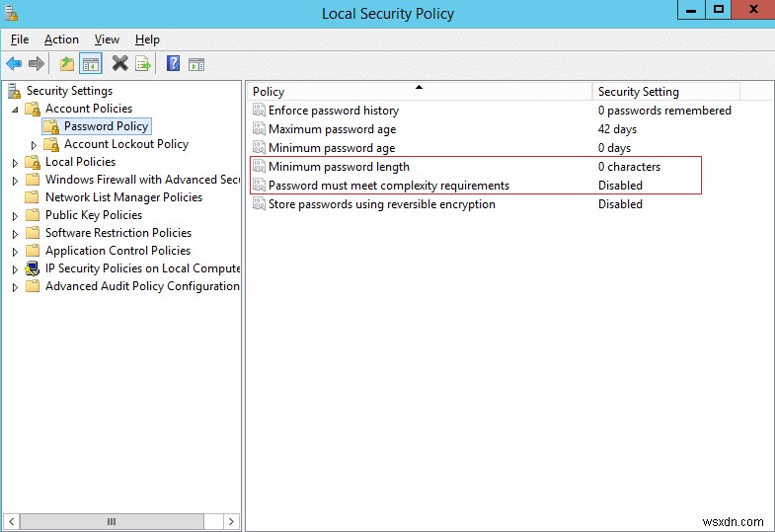Viewport: 775px width, 532px height.
Task: Click the Store passwords reversible encryption icon
Action: tap(259, 203)
